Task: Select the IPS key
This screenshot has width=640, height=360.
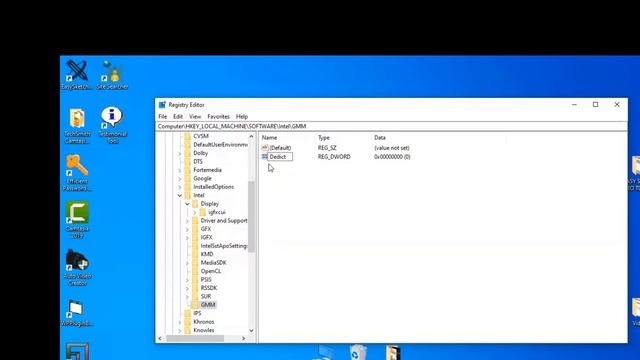Action: [x=197, y=313]
